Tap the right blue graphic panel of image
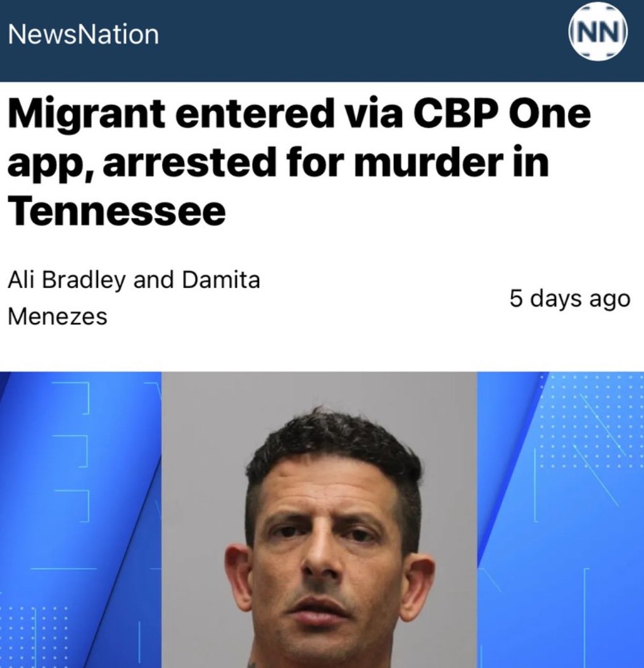This screenshot has width=644, height=668. point(560,520)
